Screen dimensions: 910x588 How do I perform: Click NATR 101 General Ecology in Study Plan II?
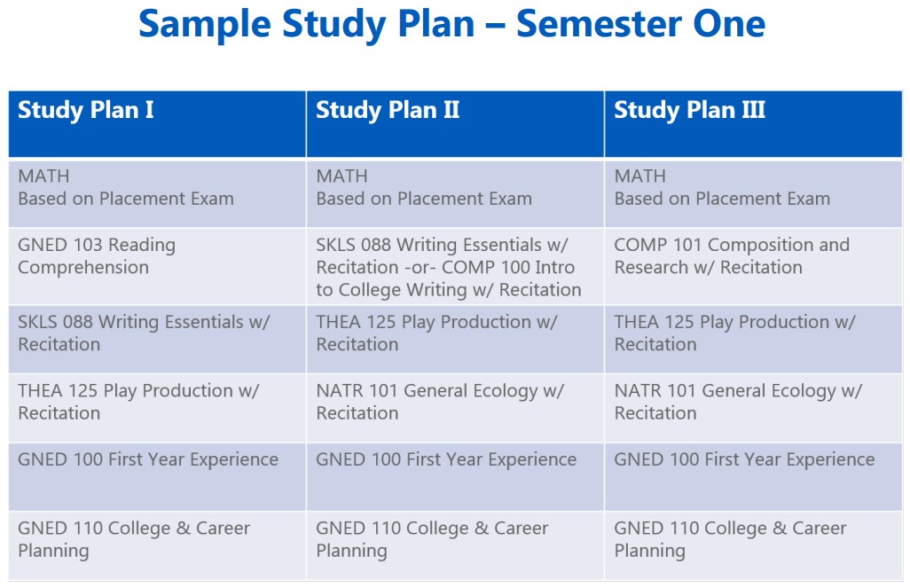click(440, 402)
